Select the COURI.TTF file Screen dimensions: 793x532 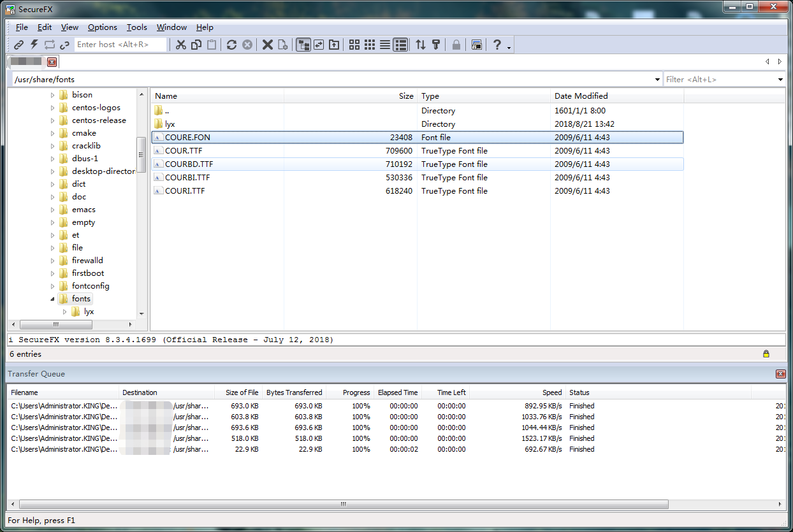(185, 191)
